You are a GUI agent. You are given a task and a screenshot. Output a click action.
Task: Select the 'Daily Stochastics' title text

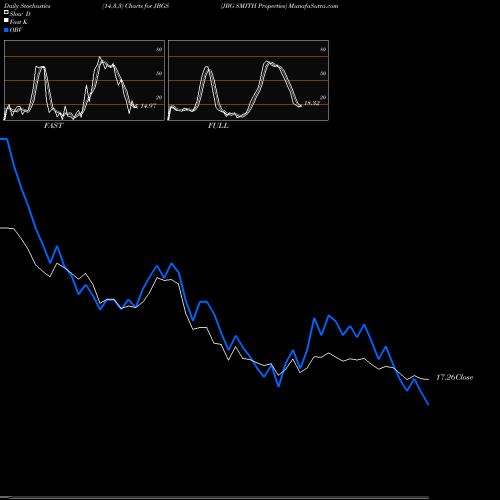[27, 6]
